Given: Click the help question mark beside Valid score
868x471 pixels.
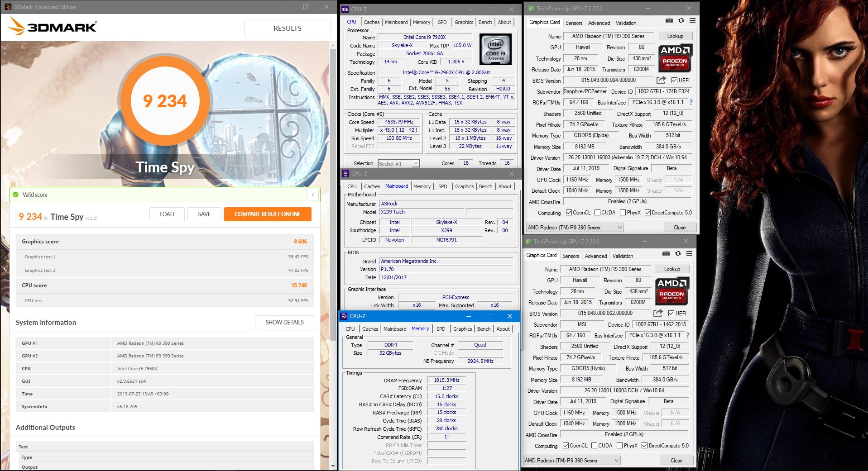Looking at the screenshot, I should [312, 195].
